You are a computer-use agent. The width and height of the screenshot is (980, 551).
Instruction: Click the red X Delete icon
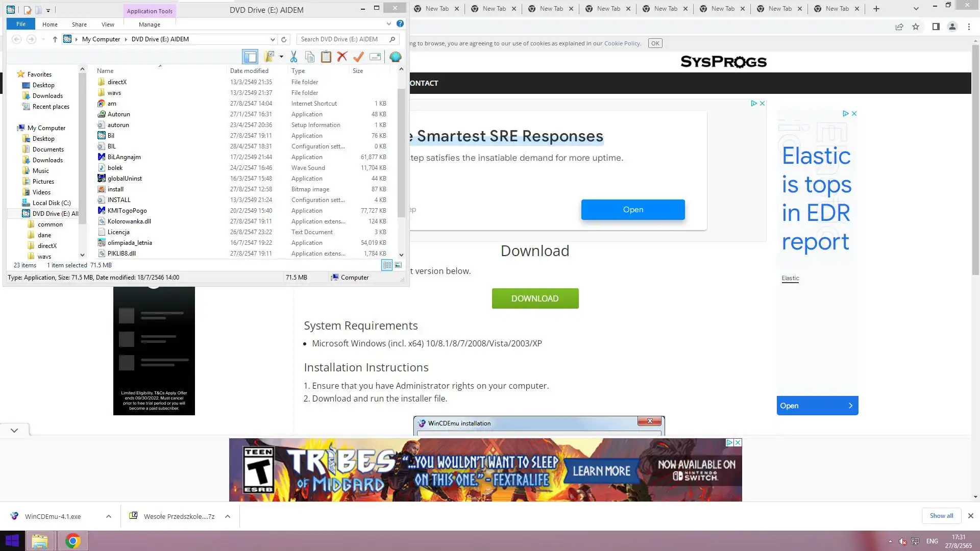pyautogui.click(x=342, y=57)
